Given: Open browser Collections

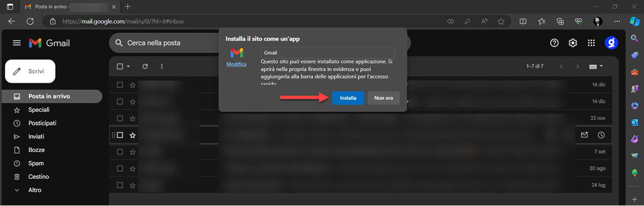Looking at the screenshot, I should point(560,21).
